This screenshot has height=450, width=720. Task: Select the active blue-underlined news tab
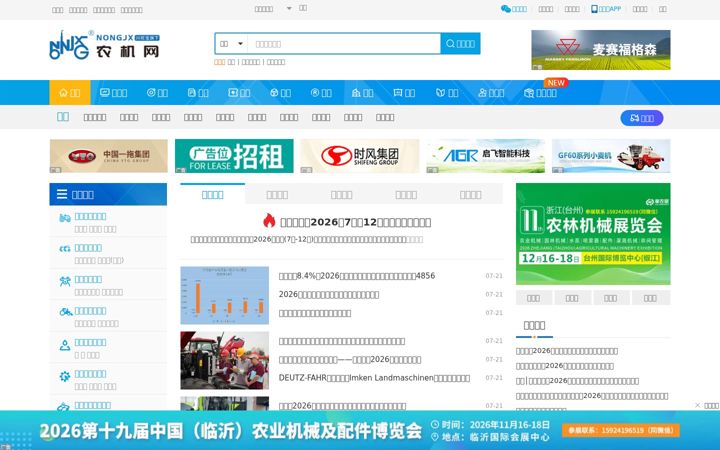pos(213,194)
